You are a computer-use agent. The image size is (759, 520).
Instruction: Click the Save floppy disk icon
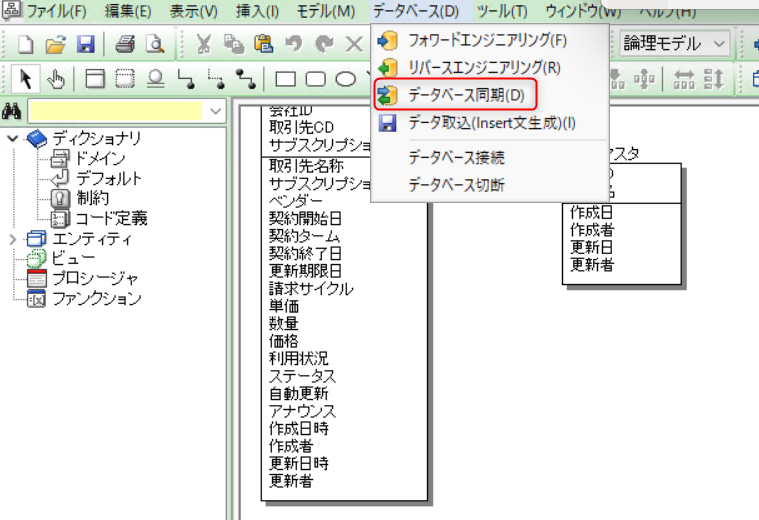(85, 44)
